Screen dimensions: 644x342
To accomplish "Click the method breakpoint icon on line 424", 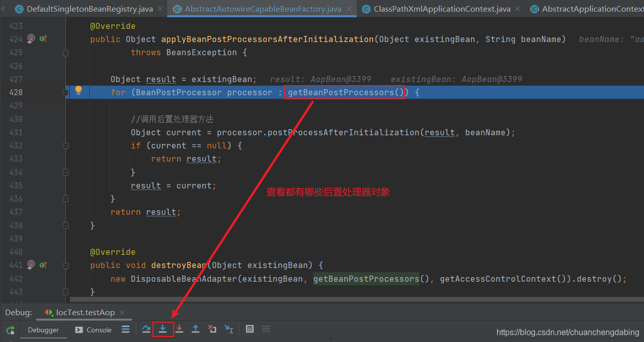I will (31, 39).
